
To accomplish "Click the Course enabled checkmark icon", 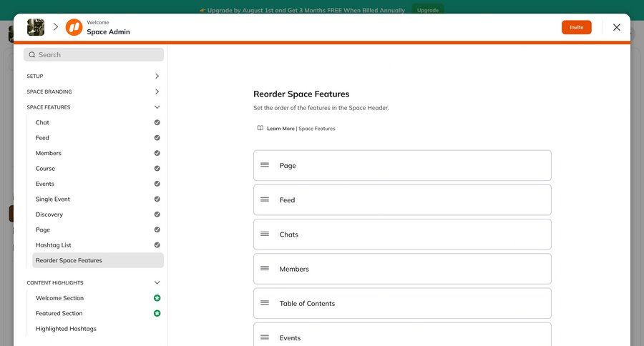I will (x=157, y=168).
